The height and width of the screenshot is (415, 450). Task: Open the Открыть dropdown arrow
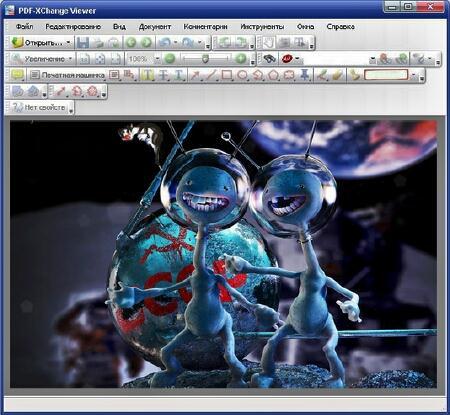(68, 43)
